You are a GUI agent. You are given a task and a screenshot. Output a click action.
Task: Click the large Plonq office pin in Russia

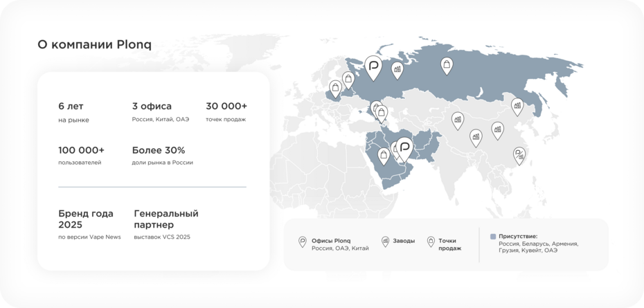click(x=373, y=68)
